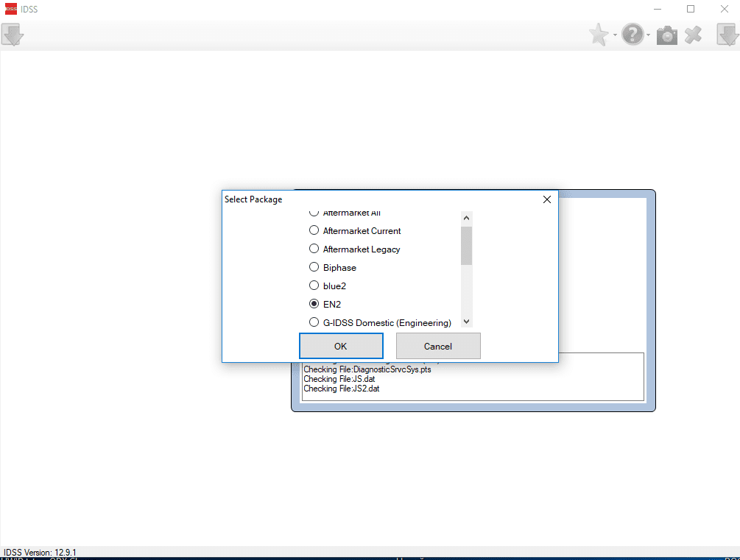Screen dimensions: 740x560
Task: Click the download arrow icon at toolbar left
Action: tap(13, 35)
